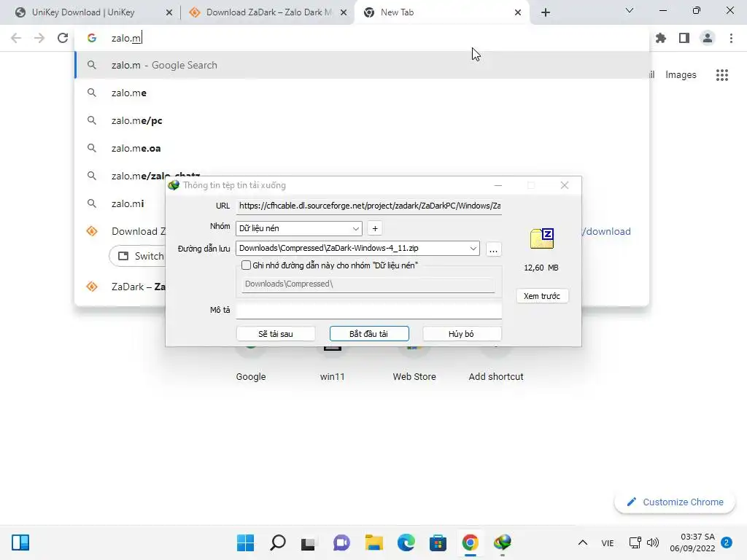
Task: Show hidden system tray icons
Action: pos(583,542)
